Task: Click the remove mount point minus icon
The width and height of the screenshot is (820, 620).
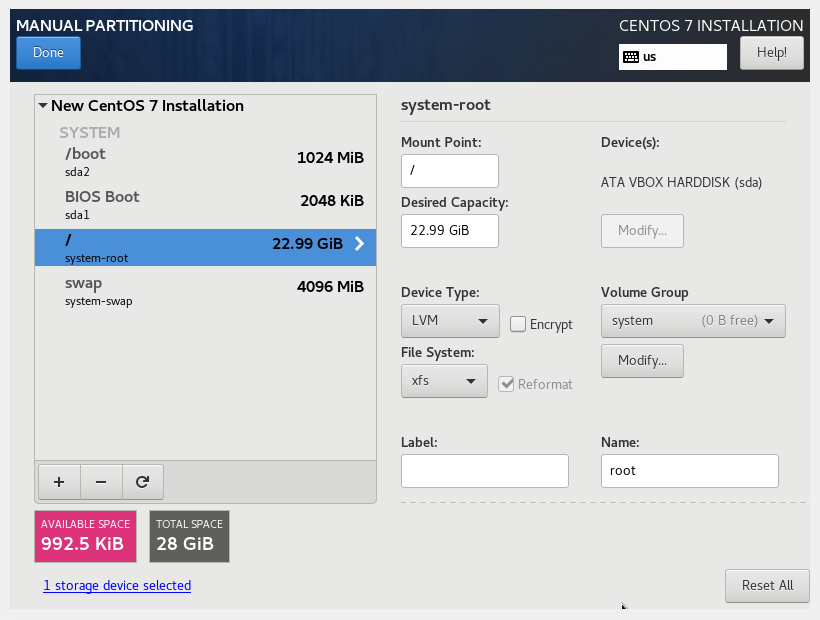Action: [x=101, y=481]
